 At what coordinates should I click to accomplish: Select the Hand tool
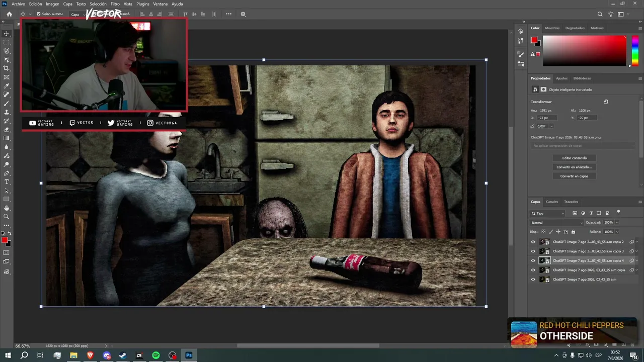coord(7,208)
